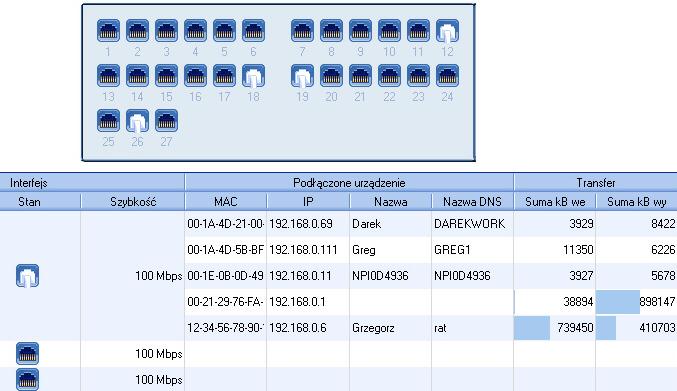This screenshot has width=677, height=391.
Task: Select switch port 24 icon
Action: point(447,76)
